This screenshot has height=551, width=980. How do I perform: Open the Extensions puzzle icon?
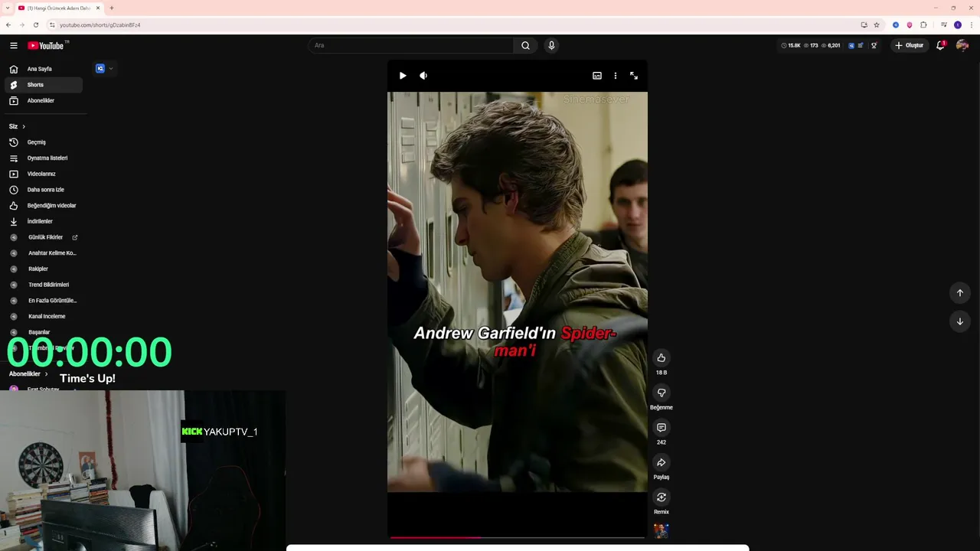(923, 24)
